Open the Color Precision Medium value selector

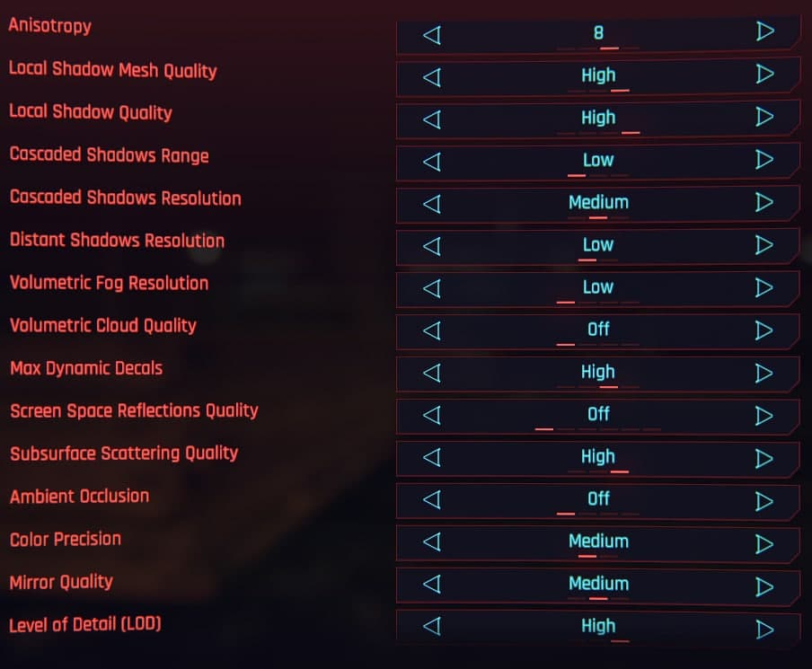coord(598,542)
